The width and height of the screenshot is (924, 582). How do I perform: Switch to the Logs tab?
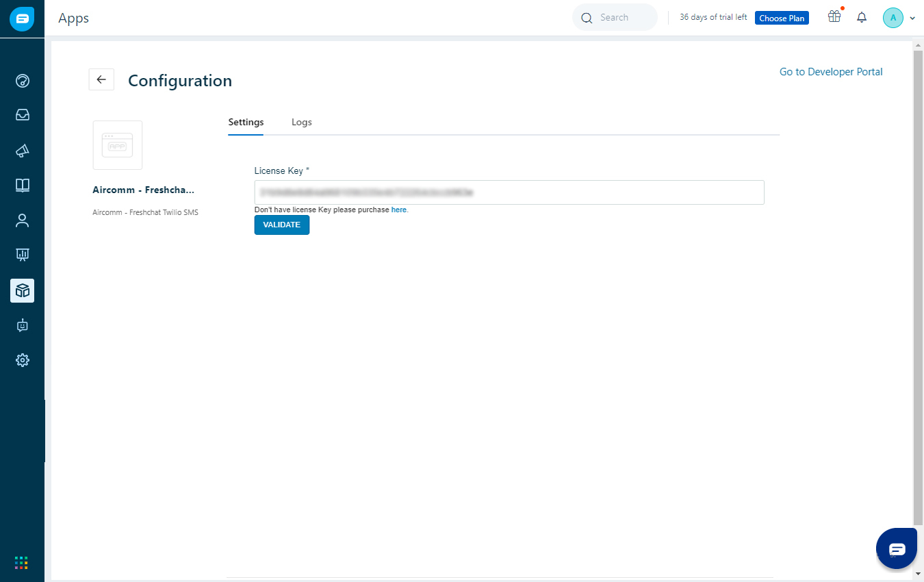[301, 122]
